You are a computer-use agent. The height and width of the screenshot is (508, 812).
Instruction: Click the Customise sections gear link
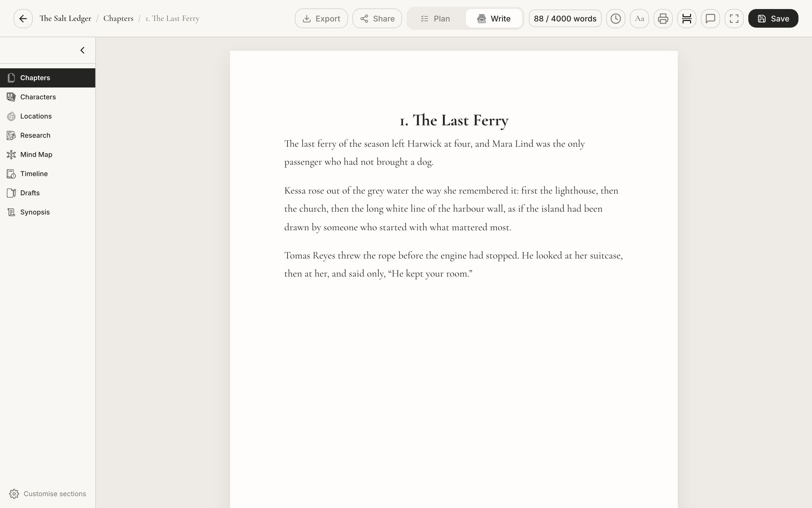tap(48, 494)
